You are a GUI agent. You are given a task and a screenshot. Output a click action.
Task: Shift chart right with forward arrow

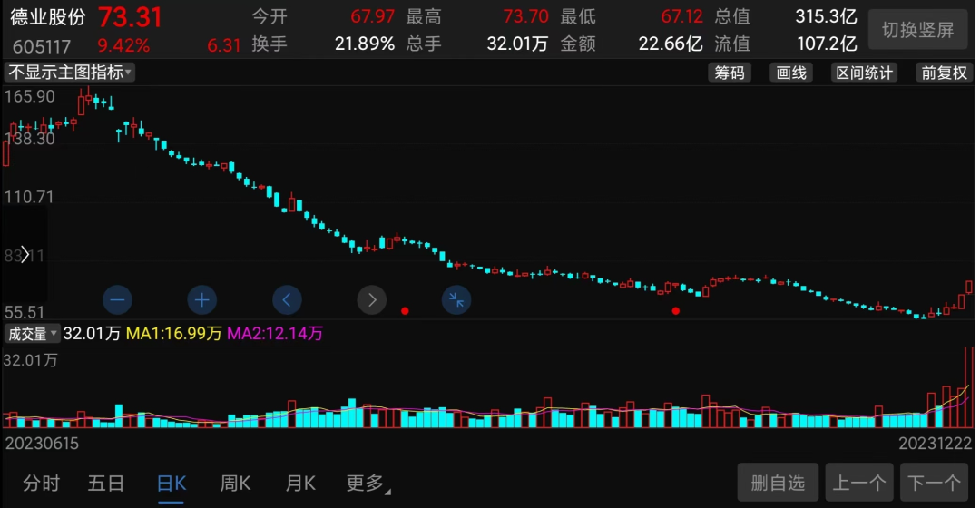click(x=372, y=300)
